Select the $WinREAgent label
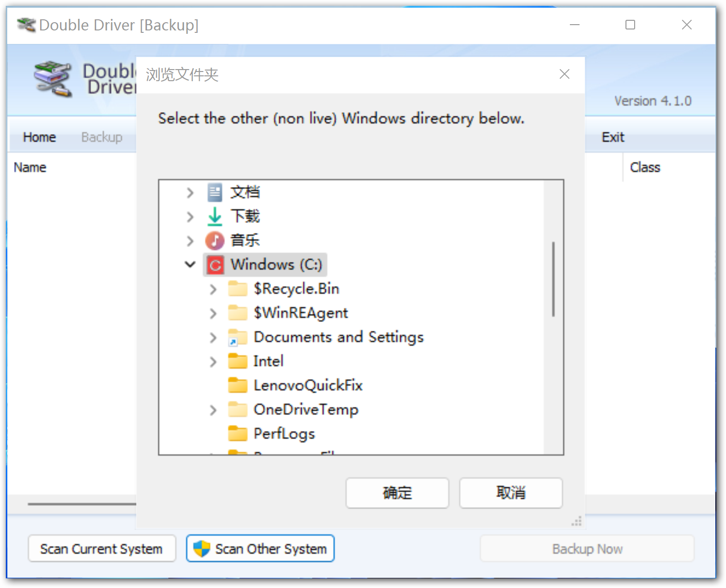 tap(301, 313)
